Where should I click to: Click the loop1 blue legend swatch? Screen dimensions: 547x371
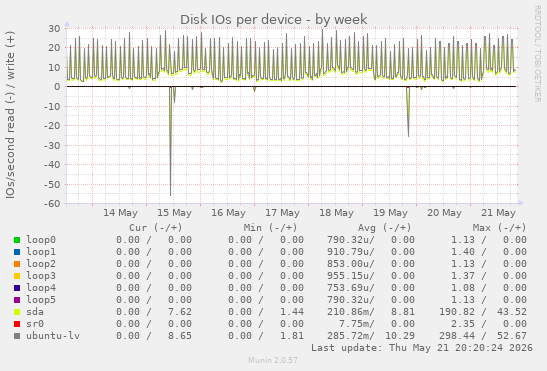(x=17, y=252)
